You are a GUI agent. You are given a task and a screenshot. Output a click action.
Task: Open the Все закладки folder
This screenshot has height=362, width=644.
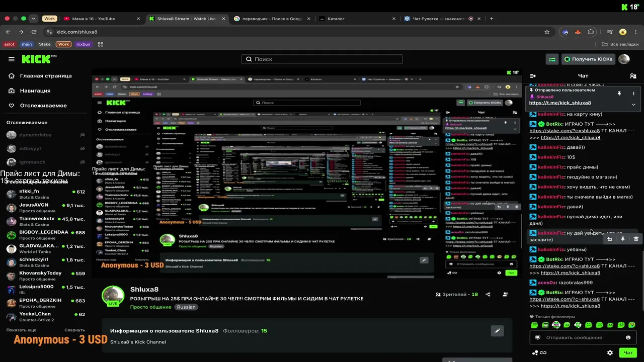(x=620, y=44)
